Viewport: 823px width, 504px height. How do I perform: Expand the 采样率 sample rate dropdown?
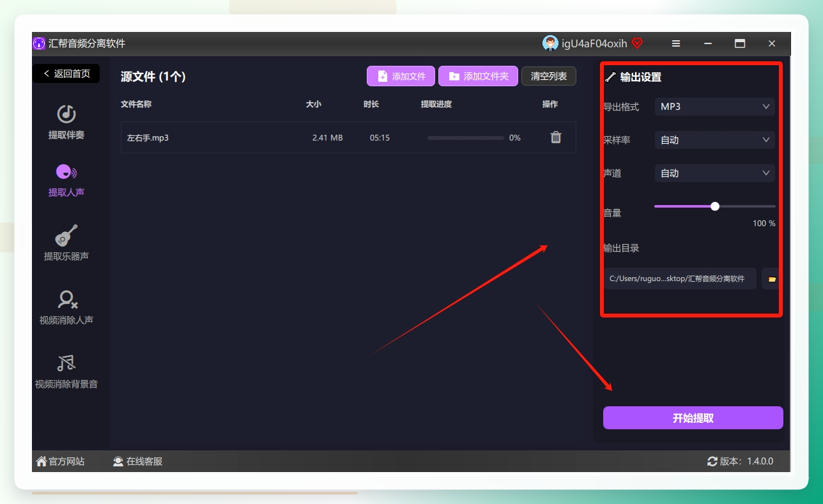(x=715, y=140)
